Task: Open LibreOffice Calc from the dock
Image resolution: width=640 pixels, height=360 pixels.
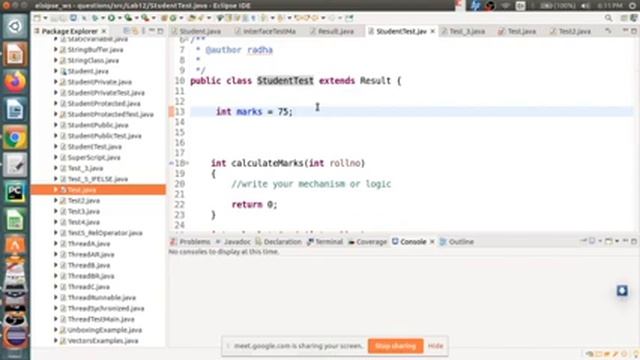Action: click(x=15, y=220)
